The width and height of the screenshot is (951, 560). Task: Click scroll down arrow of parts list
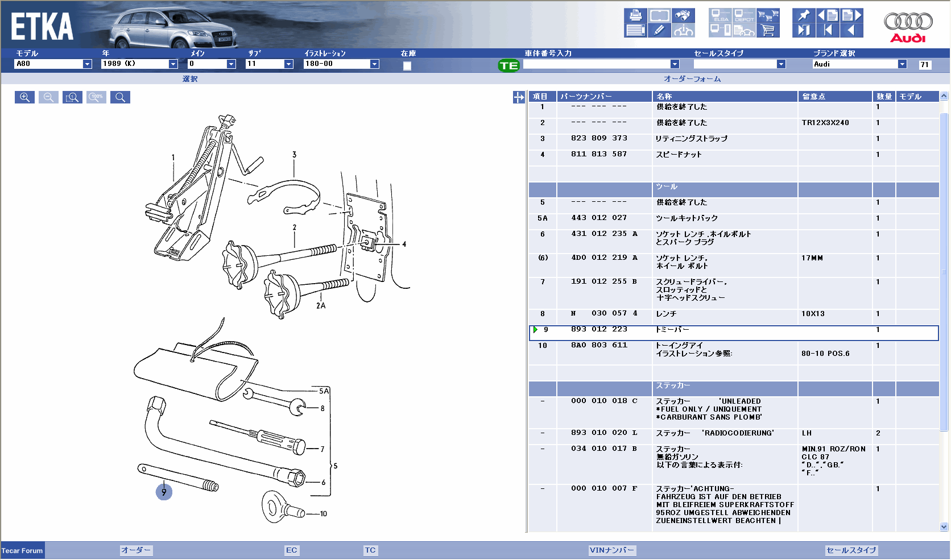click(x=944, y=527)
